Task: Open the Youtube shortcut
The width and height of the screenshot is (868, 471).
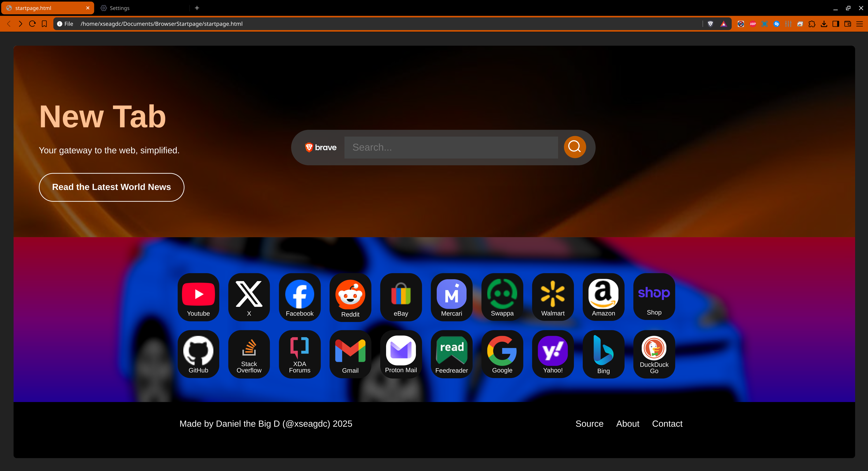Action: pyautogui.click(x=198, y=297)
